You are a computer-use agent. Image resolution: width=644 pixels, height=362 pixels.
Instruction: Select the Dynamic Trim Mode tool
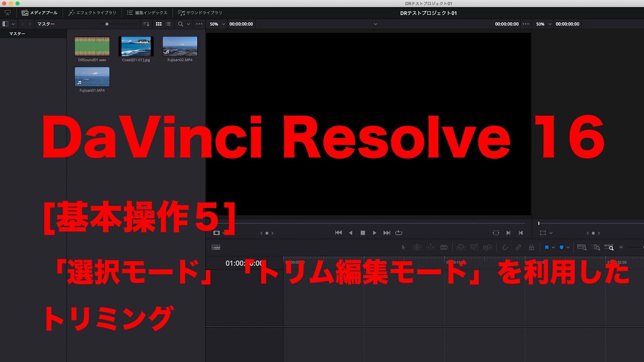click(x=430, y=247)
